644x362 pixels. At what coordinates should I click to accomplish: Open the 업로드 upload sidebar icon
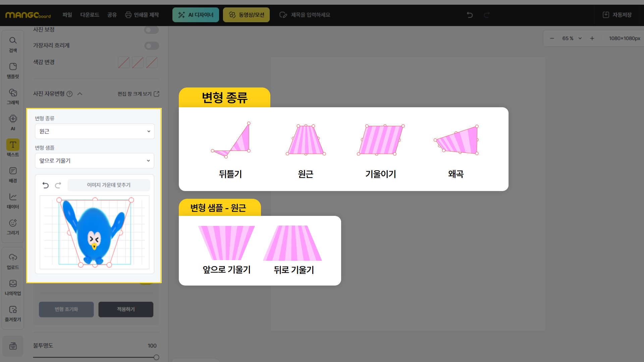13,261
